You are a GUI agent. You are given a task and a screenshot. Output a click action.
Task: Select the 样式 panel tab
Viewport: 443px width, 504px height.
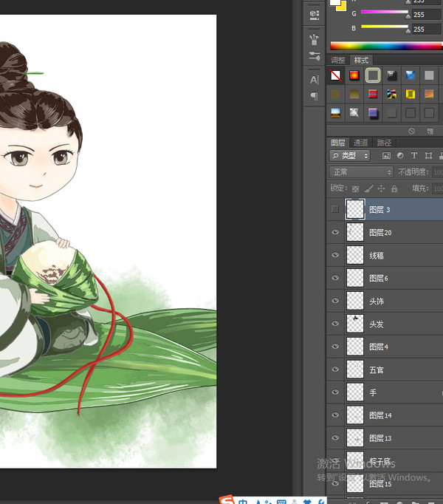point(361,60)
